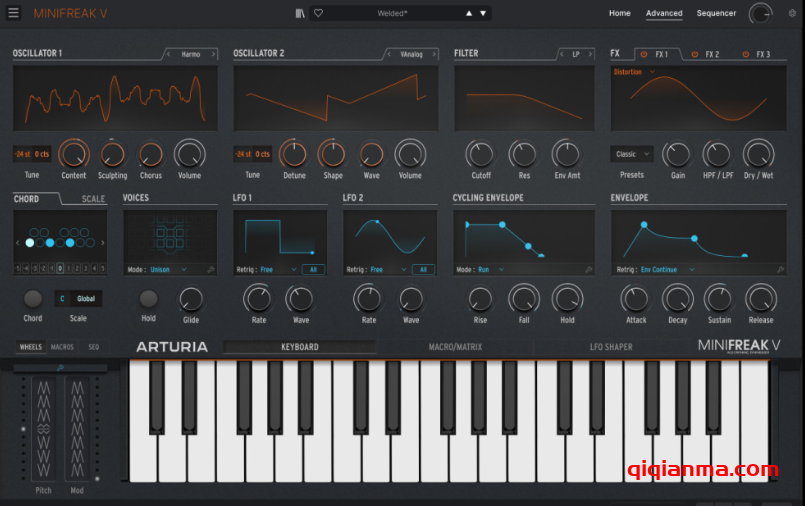Select next Oscillator 2 type arrow

[434, 54]
